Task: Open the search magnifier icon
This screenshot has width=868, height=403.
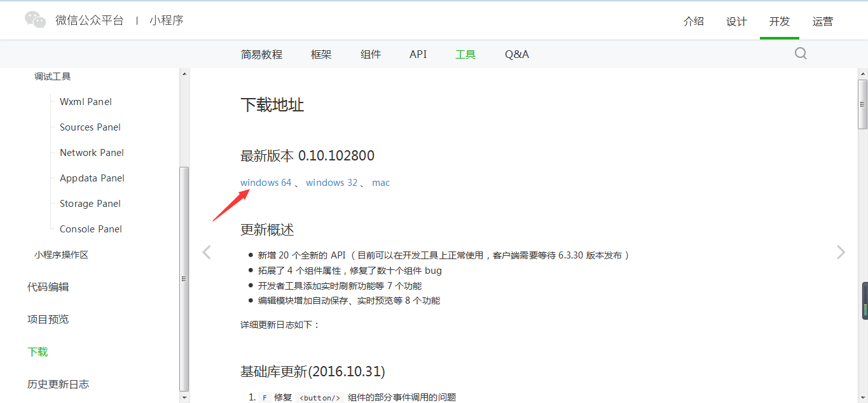Action: (801, 53)
